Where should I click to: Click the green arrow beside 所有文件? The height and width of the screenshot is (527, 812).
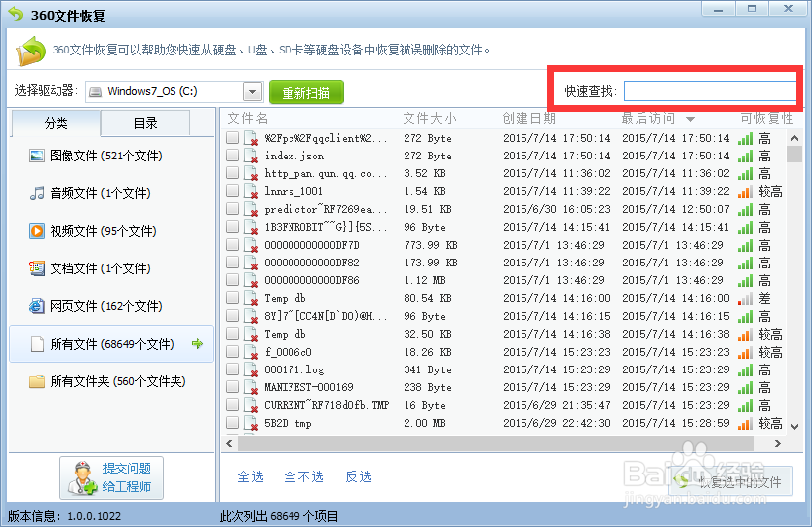(x=197, y=344)
